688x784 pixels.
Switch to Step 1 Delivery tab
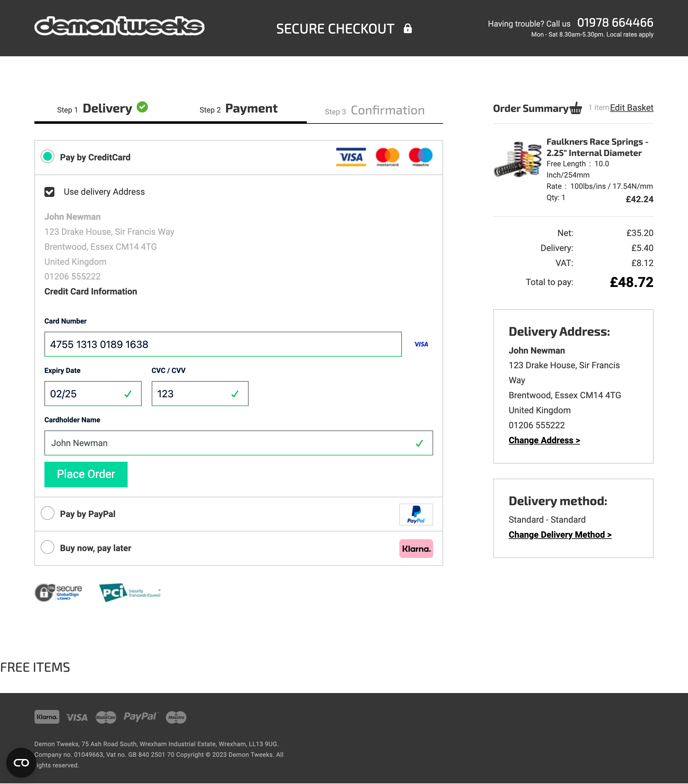[101, 108]
